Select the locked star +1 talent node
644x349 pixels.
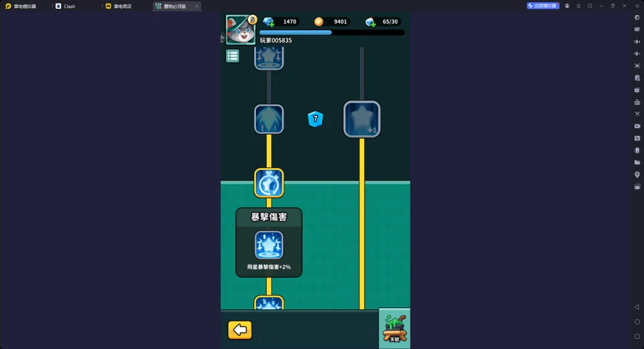[x=362, y=119]
